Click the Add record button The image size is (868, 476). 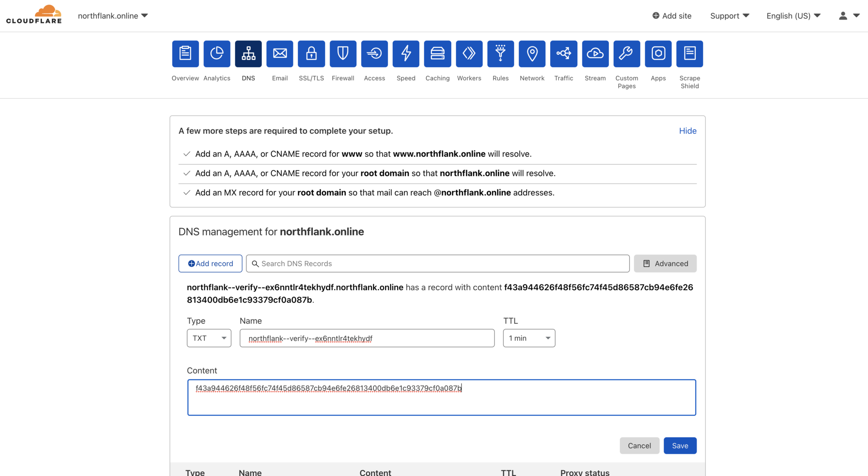click(210, 264)
